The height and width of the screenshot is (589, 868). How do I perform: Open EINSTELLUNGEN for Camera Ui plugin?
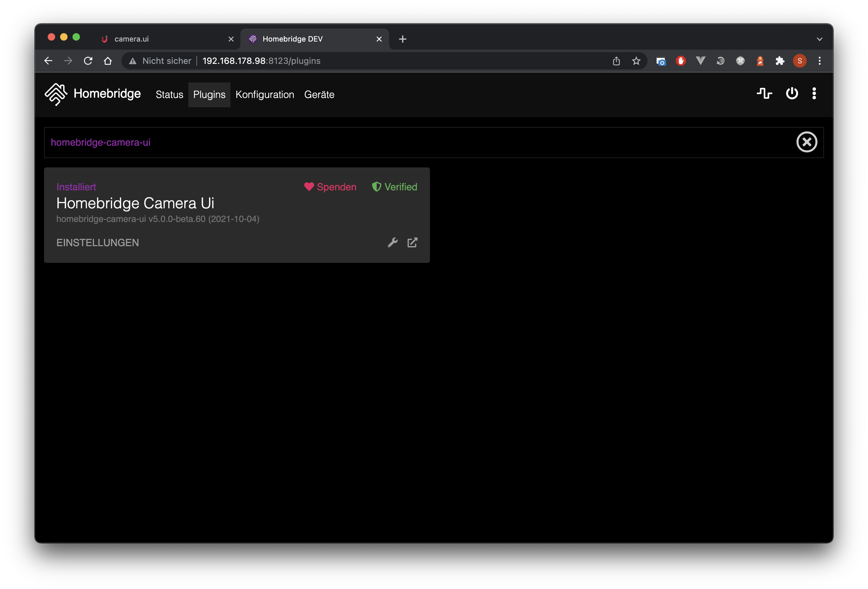[x=98, y=242]
